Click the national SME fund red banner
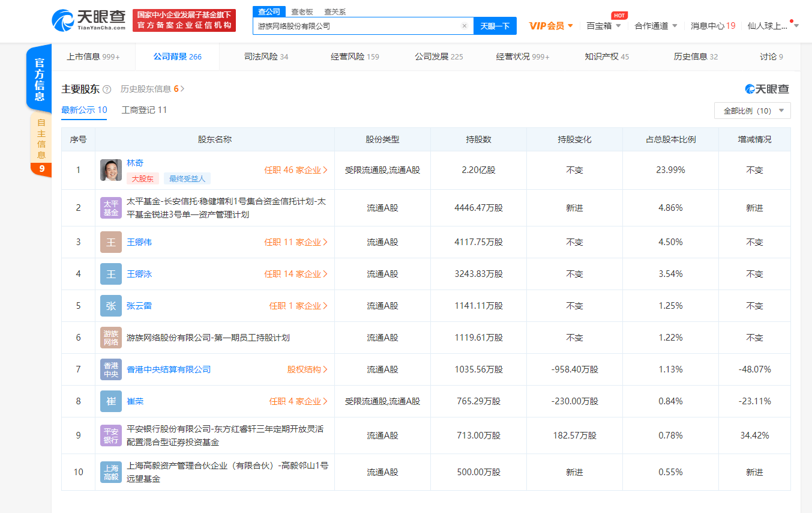 (x=184, y=20)
